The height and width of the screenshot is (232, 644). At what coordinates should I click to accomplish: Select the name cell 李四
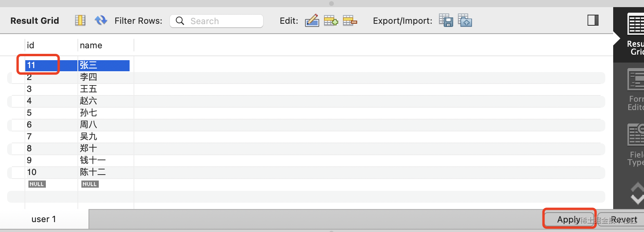click(105, 77)
